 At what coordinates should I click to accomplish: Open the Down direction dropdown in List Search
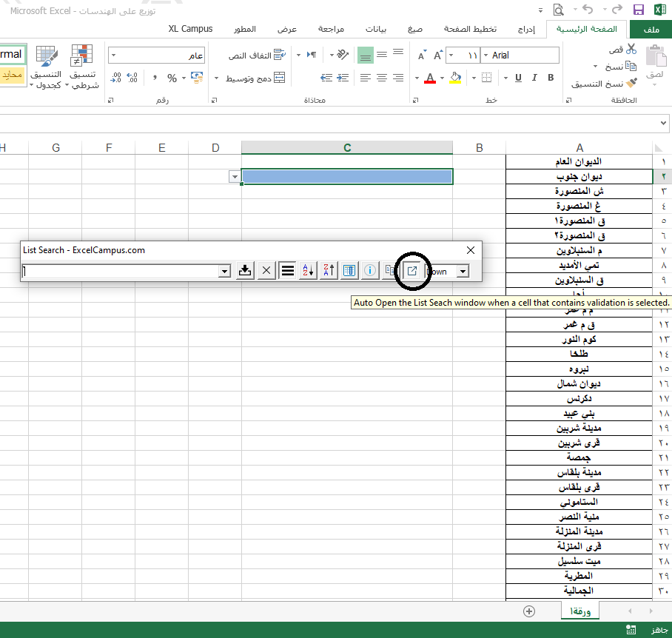463,272
